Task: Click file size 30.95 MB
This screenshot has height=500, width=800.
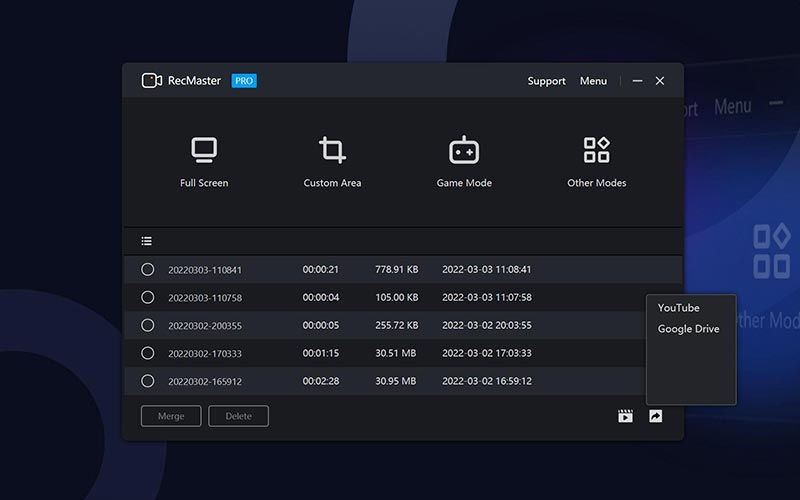Action: point(395,381)
